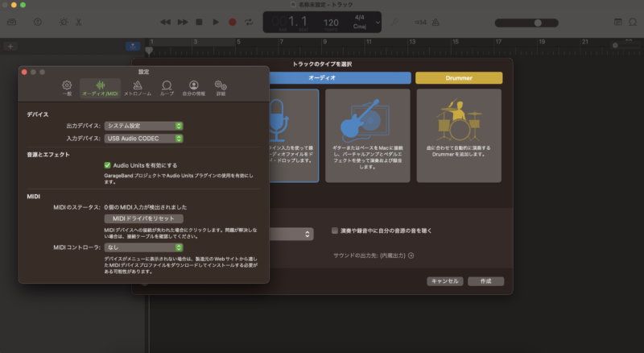Choose the Drummer drum kit track tile
This screenshot has width=644, height=353.
[x=459, y=135]
